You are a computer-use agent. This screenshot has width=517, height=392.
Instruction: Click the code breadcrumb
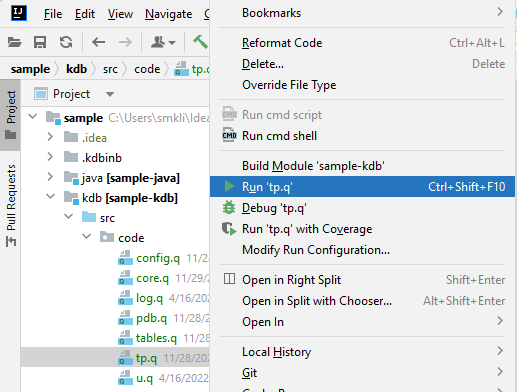[x=147, y=69]
